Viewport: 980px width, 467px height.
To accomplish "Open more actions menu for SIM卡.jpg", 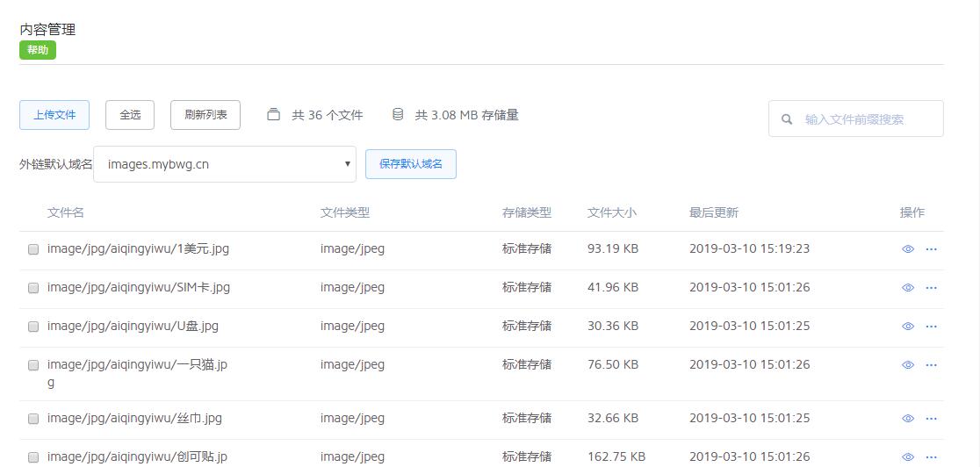I will [932, 288].
